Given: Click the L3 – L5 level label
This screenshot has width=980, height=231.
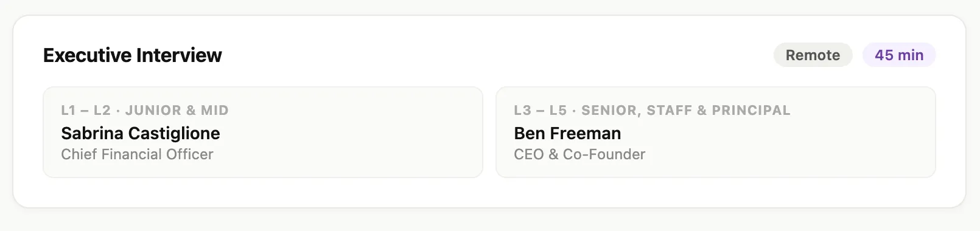Looking at the screenshot, I should (x=540, y=111).
